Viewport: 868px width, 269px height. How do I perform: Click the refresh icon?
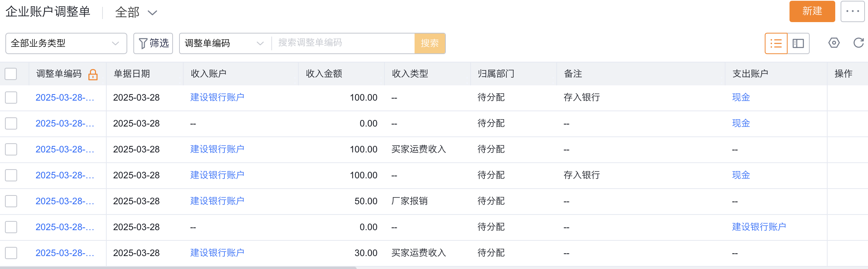[x=858, y=43]
